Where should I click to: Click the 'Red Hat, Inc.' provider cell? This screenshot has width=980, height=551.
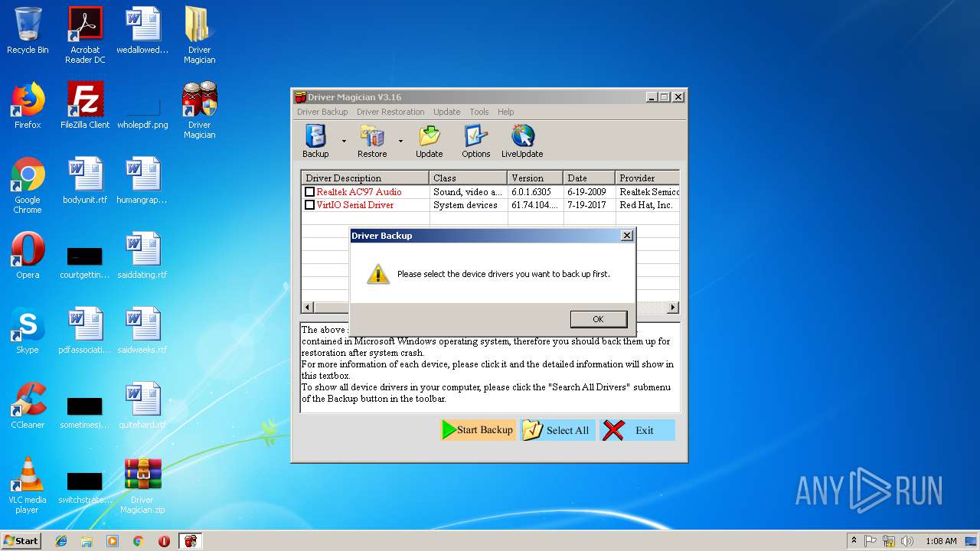(x=647, y=205)
